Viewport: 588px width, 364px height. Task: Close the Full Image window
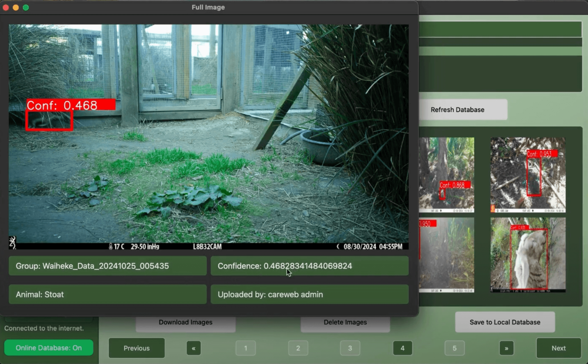[6, 8]
